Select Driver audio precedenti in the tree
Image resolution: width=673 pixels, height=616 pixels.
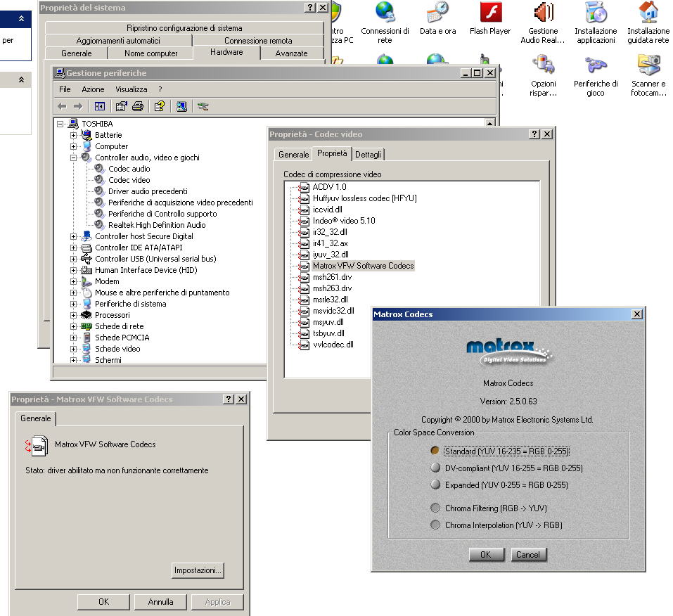click(x=148, y=191)
